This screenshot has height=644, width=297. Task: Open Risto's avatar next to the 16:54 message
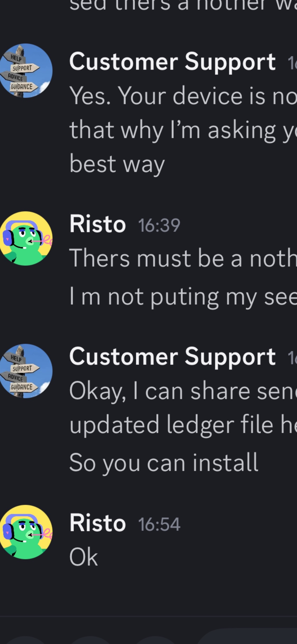click(x=26, y=532)
